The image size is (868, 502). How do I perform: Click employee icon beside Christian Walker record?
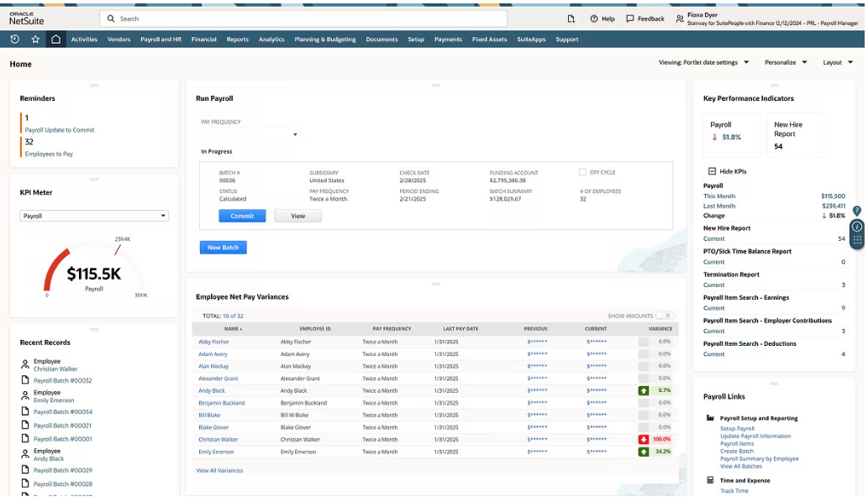[x=25, y=364]
